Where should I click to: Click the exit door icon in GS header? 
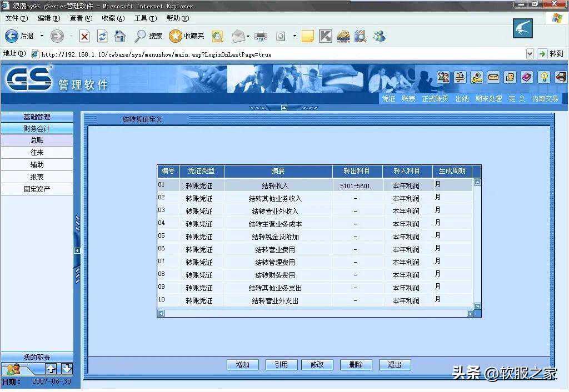tap(560, 77)
